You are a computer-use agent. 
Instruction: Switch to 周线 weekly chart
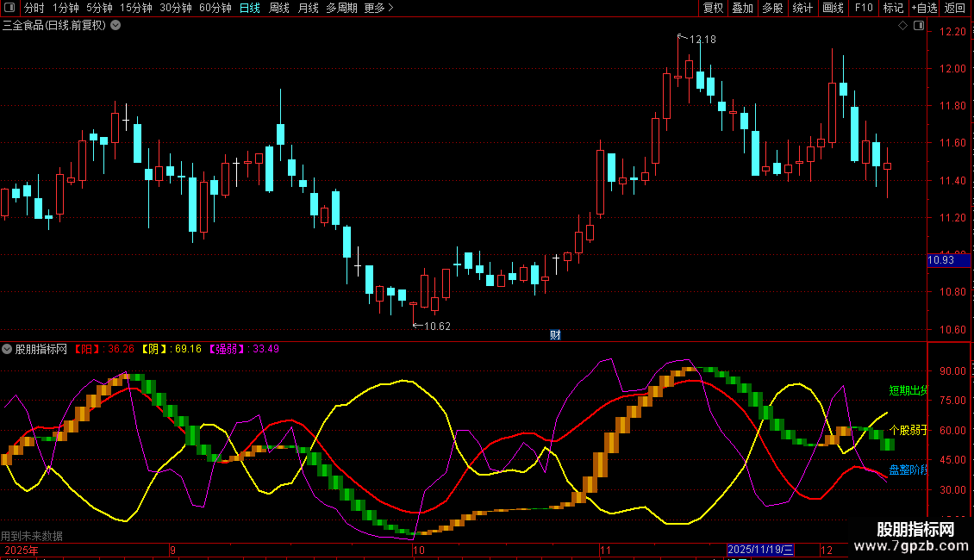coord(279,8)
